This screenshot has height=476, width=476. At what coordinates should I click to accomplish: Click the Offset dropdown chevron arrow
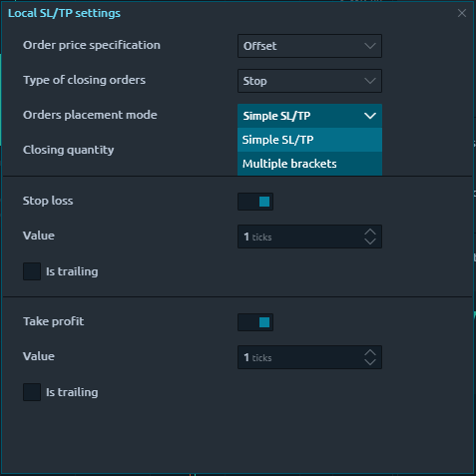[370, 46]
